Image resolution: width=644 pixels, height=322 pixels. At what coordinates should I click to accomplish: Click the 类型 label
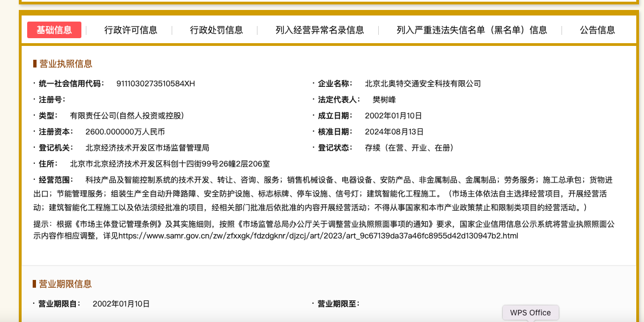pyautogui.click(x=49, y=116)
